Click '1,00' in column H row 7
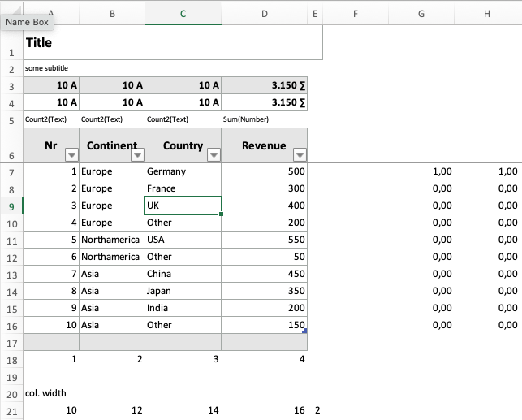 487,171
